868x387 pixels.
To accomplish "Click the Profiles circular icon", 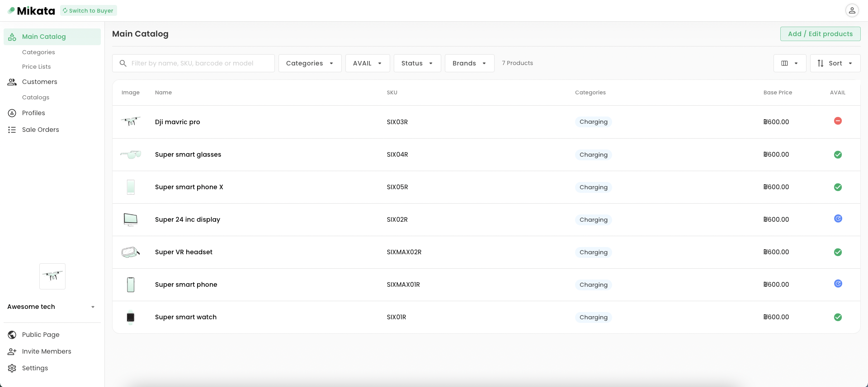I will [x=12, y=113].
